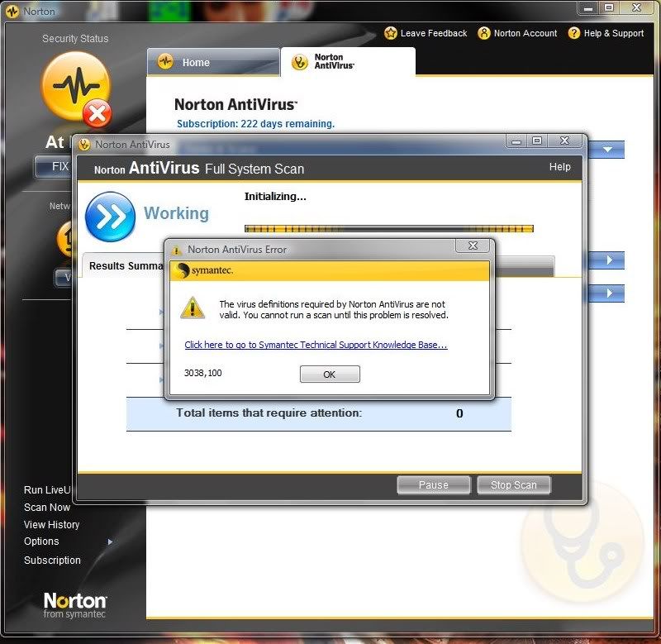Image resolution: width=661 pixels, height=644 pixels.
Task: Click the red X at-risk badge
Action: [x=97, y=114]
